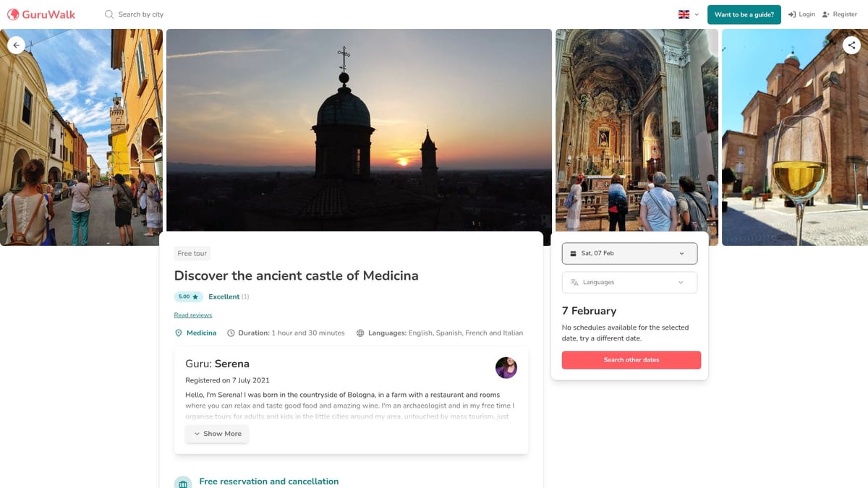Screen dimensions: 868x488
Task: Click the location pin icon next to Medicina
Action: coord(178,333)
